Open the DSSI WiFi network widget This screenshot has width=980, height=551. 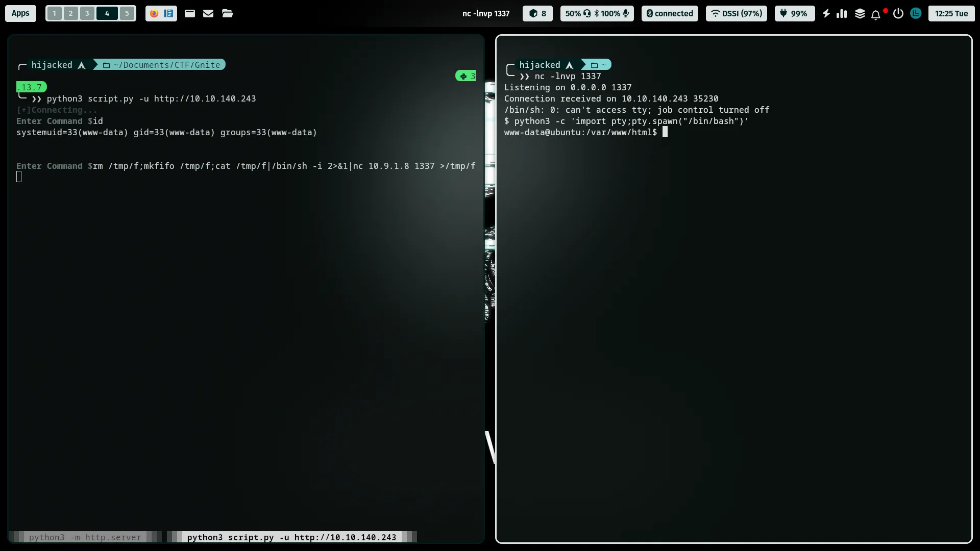point(736,13)
